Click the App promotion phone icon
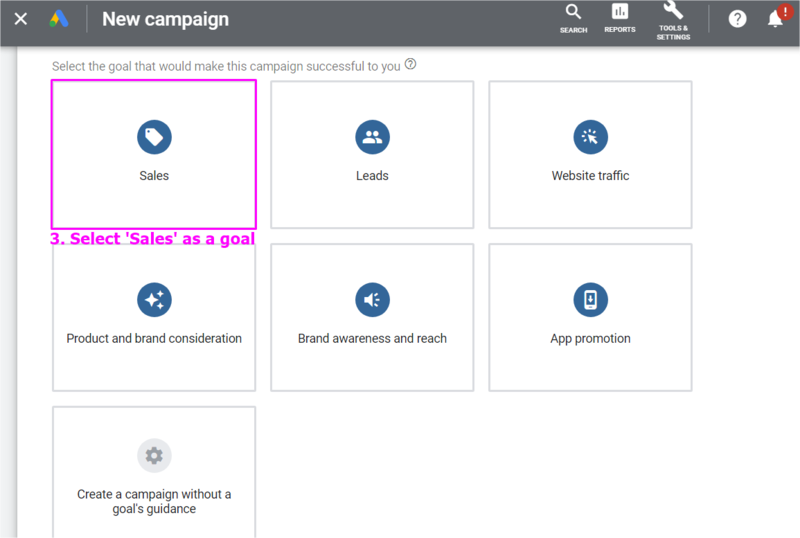Image resolution: width=800 pixels, height=538 pixels. [590, 300]
